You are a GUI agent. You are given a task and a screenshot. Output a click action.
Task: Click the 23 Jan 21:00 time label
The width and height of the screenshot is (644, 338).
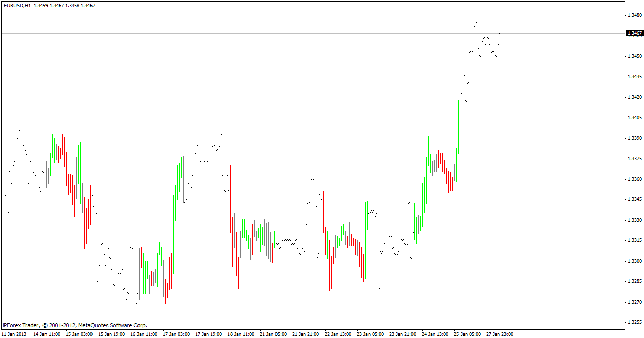[x=402, y=334]
